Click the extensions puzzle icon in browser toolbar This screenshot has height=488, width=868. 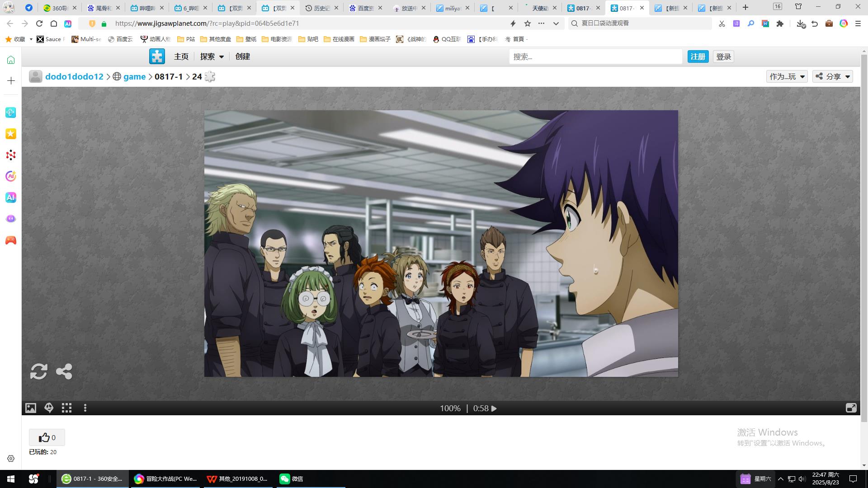780,23
